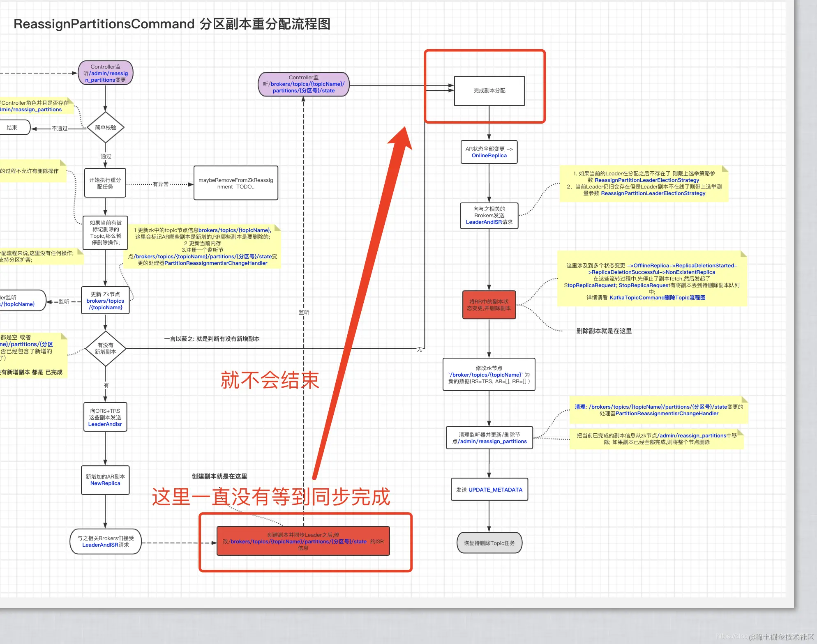Click the 与之相关Brokers们接受LeaderAndISR请求 node
Screen dimensions: 817x644
click(105, 541)
